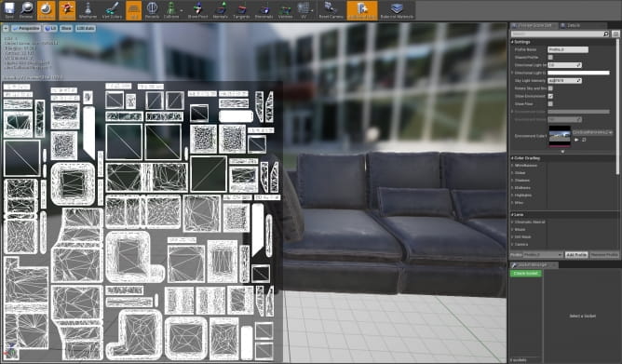
Task: Click the greyed Environment Color swatch
Action: [578, 112]
